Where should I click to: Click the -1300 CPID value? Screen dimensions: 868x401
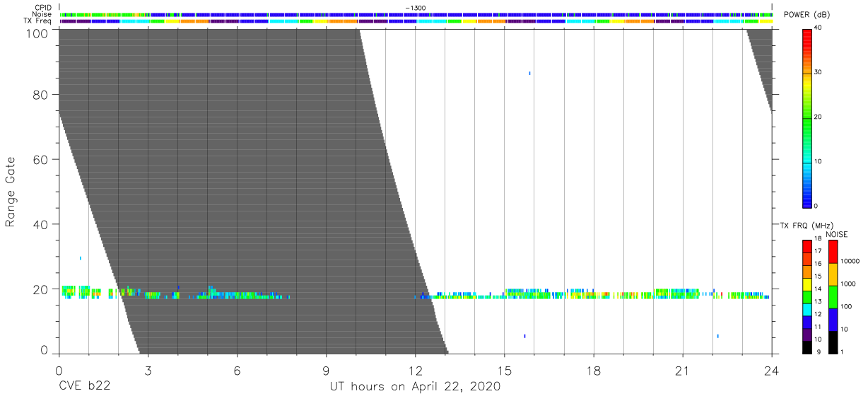point(416,8)
